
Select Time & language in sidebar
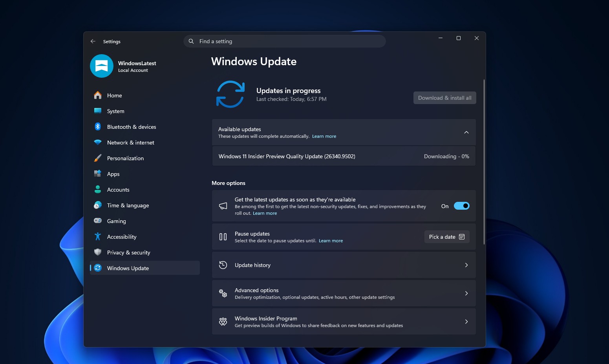coord(145,205)
